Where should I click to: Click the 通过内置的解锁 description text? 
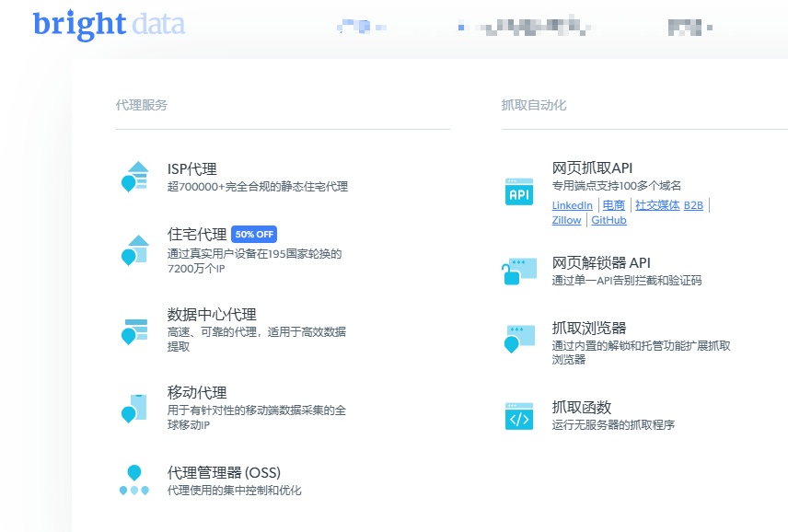(x=642, y=353)
